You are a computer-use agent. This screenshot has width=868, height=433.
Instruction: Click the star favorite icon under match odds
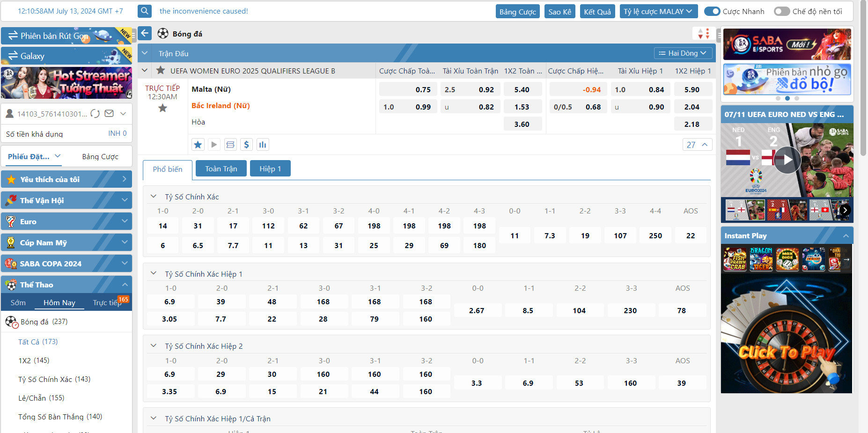[198, 145]
